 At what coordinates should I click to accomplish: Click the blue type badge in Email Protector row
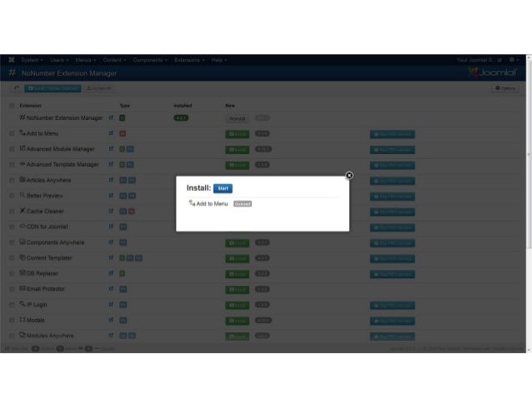pyautogui.click(x=123, y=289)
